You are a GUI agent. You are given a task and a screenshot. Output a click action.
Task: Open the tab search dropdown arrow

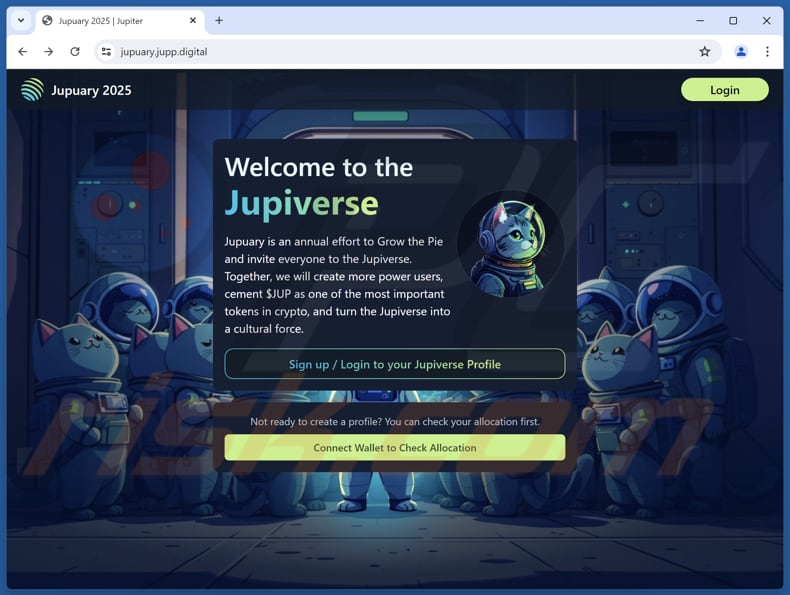click(21, 21)
